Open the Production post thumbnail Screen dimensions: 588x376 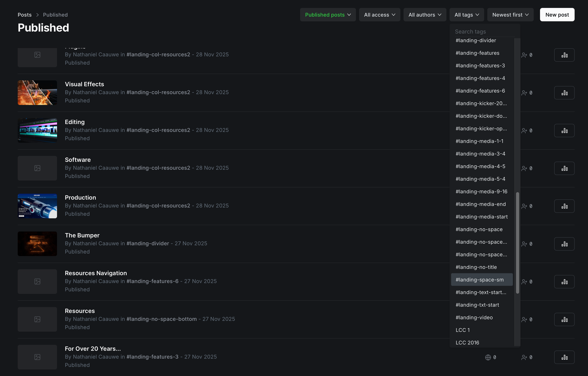pyautogui.click(x=37, y=206)
